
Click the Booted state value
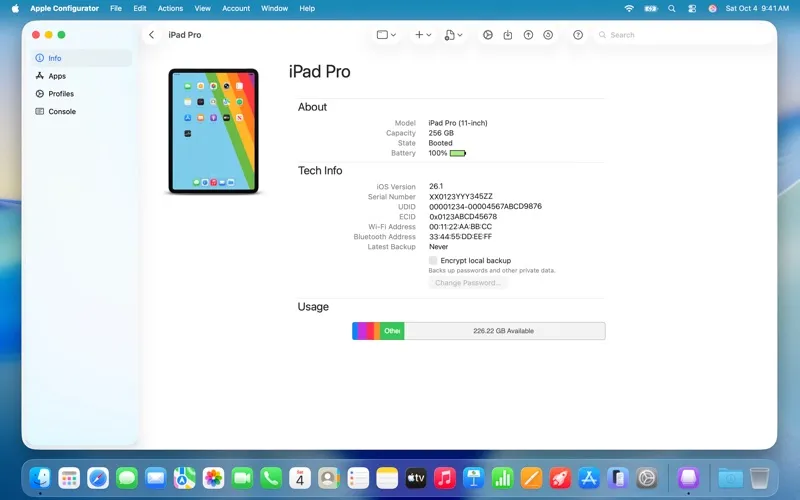click(x=440, y=143)
